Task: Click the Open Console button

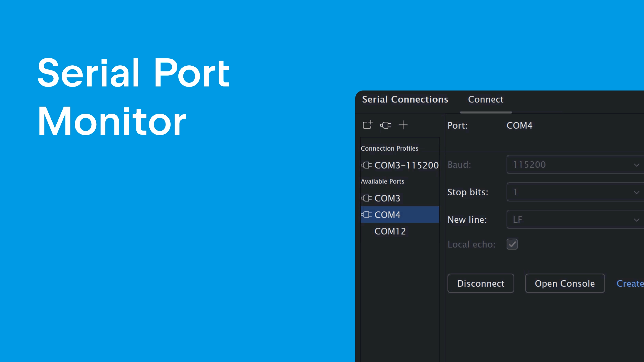Action: [565, 283]
